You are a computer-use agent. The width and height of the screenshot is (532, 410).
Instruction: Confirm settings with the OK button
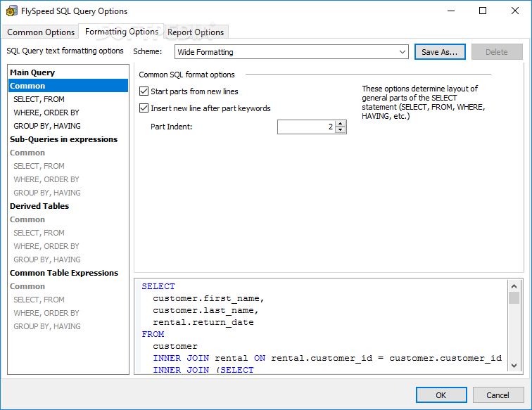(x=441, y=395)
